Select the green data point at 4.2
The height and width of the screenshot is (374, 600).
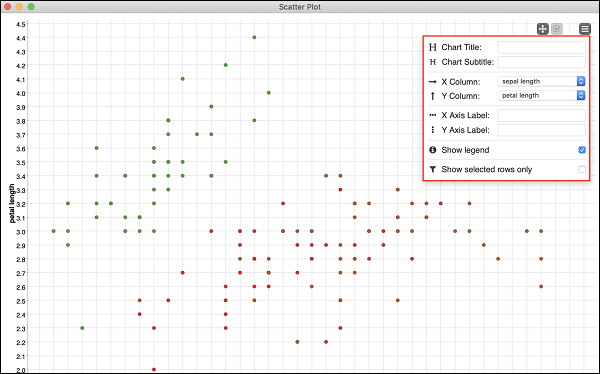pos(226,65)
